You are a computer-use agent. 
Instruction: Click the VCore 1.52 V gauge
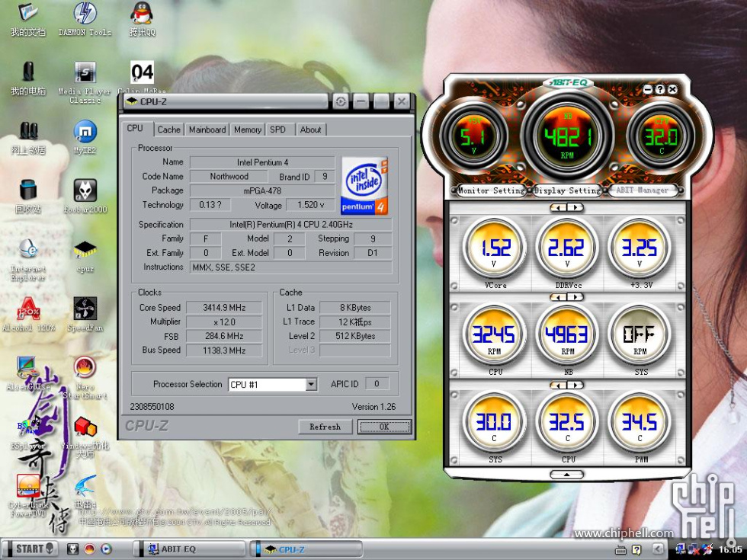[x=495, y=248]
